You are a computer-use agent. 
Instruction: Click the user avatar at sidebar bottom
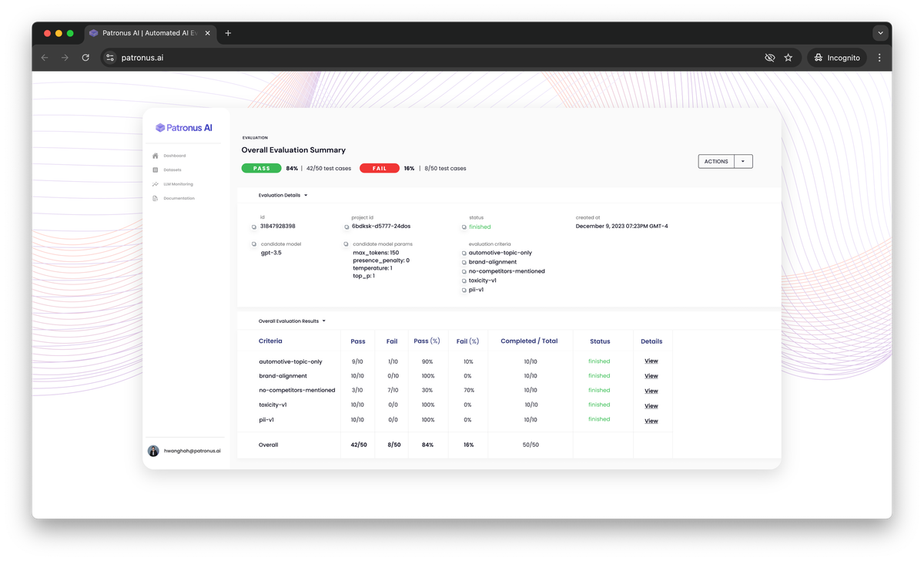pos(153,451)
